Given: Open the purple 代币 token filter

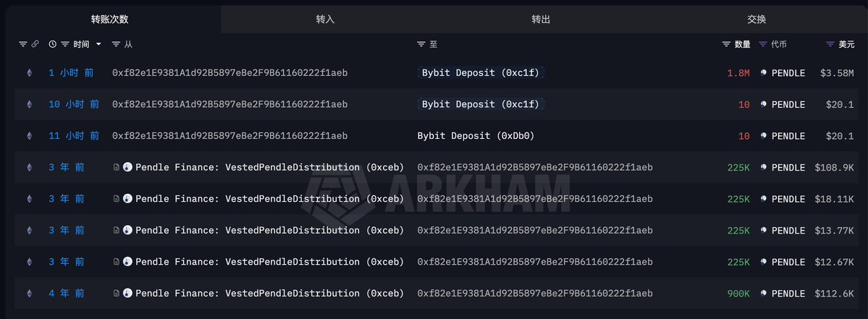Looking at the screenshot, I should (x=763, y=45).
